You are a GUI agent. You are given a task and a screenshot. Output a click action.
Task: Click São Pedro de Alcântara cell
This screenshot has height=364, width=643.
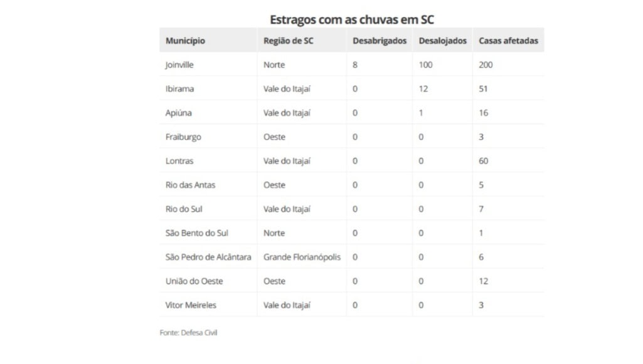[x=208, y=257]
